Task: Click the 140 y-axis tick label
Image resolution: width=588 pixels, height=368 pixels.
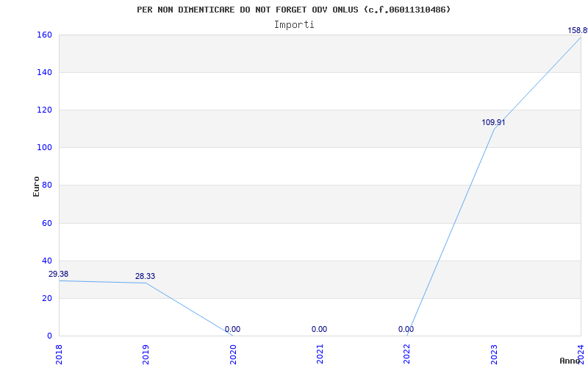Action: click(x=44, y=72)
